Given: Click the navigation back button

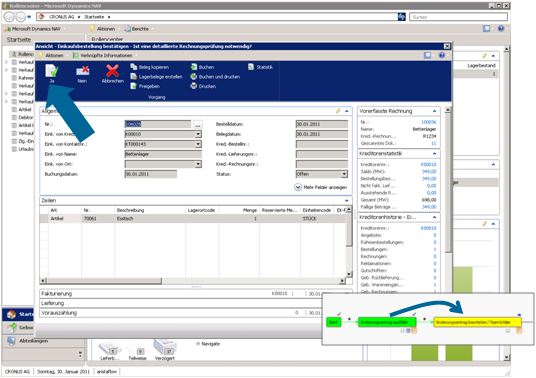Looking at the screenshot, I should click(x=9, y=16).
